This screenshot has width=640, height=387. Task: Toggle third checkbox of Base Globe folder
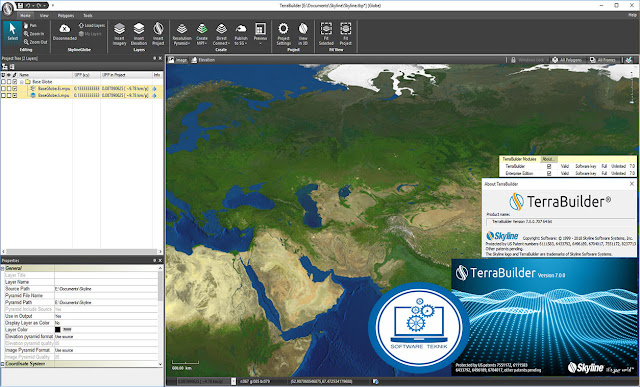click(15, 82)
